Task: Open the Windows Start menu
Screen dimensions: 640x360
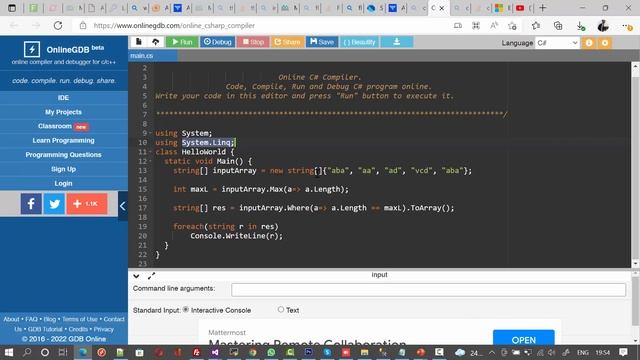Action: [9, 352]
